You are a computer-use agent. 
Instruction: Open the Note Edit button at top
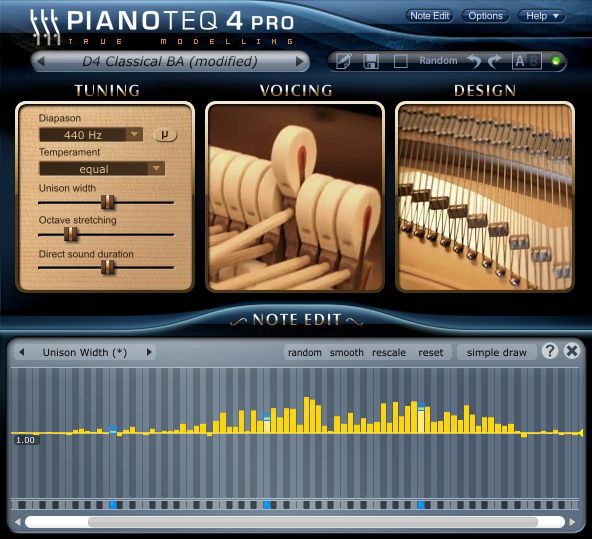pyautogui.click(x=430, y=16)
